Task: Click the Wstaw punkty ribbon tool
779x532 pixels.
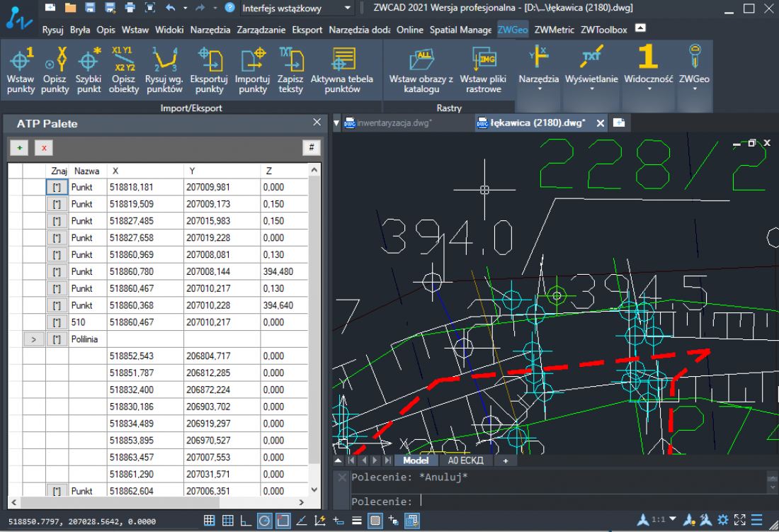Action: (x=21, y=71)
